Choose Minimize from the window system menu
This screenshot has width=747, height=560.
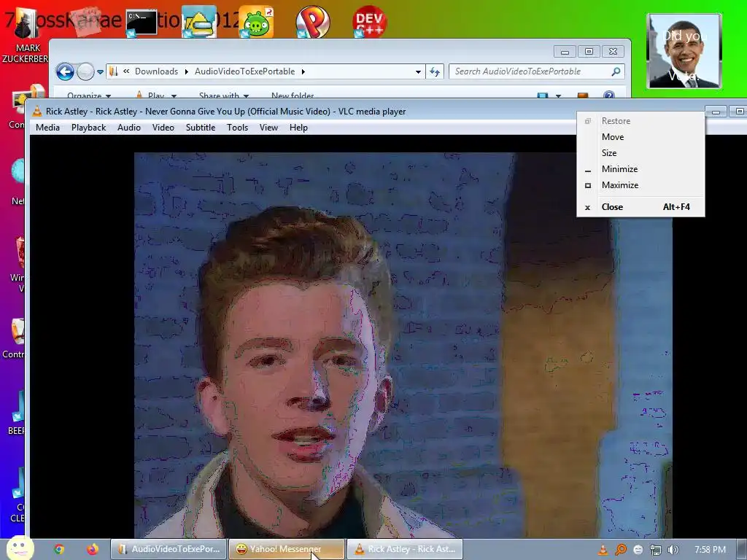coord(640,169)
